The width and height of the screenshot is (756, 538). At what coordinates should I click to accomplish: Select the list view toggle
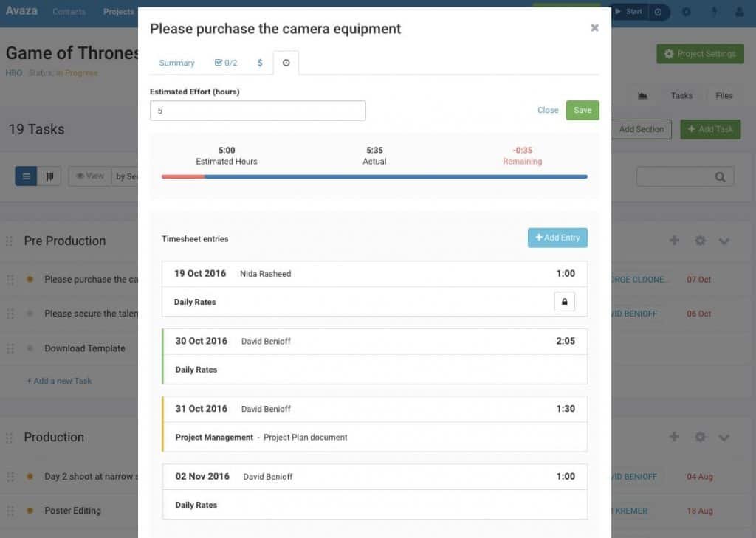pyautogui.click(x=26, y=176)
